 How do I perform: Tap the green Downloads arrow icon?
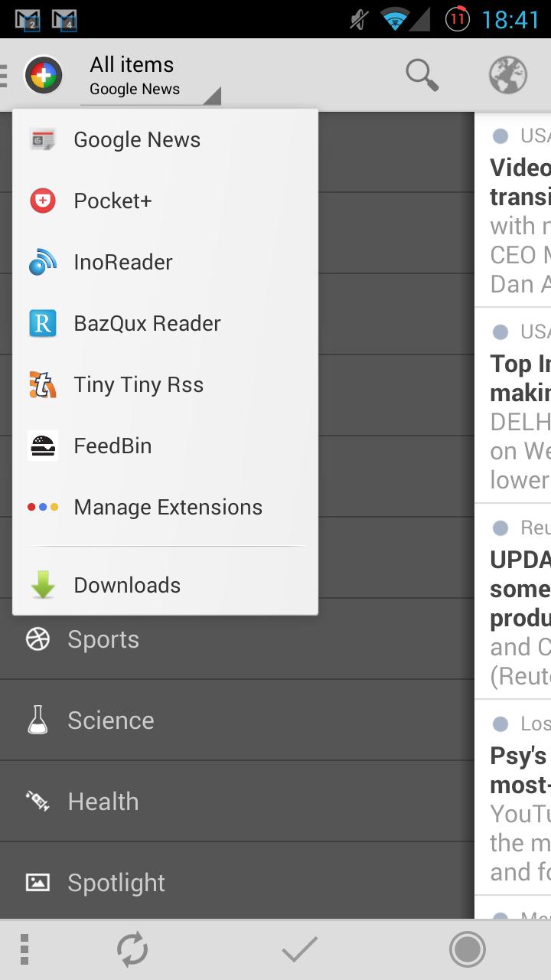pyautogui.click(x=43, y=585)
